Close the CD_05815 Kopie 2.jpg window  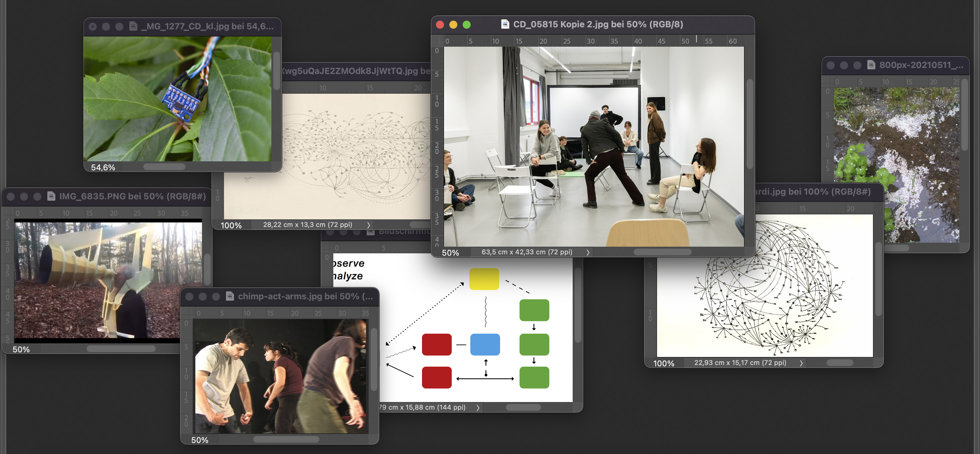click(440, 25)
